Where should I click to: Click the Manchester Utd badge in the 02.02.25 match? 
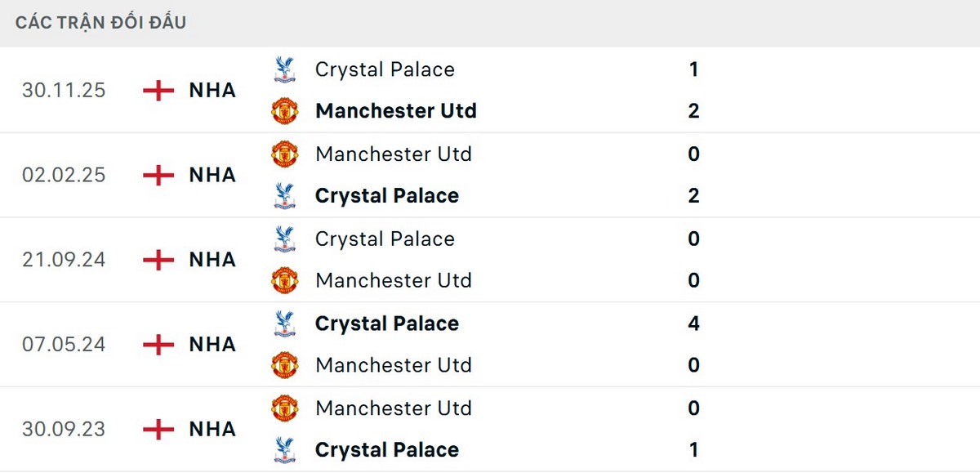[x=287, y=154]
